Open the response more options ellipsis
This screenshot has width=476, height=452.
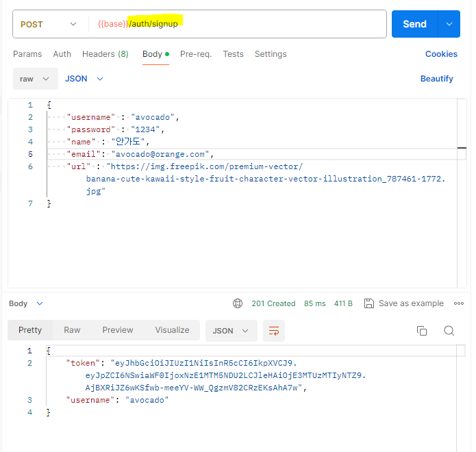click(x=458, y=303)
